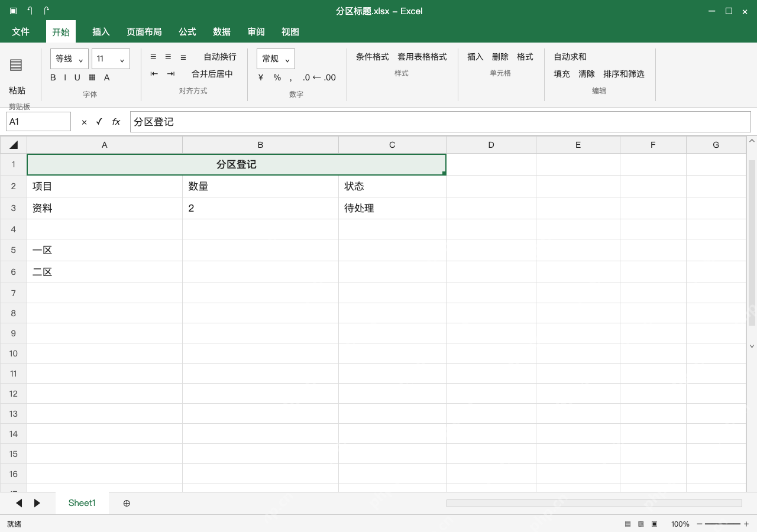Undo the last action
The image size is (757, 532).
point(30,11)
